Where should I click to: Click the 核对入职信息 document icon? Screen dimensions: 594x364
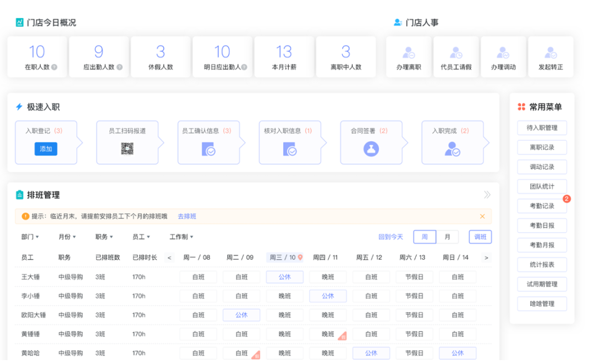[289, 148]
